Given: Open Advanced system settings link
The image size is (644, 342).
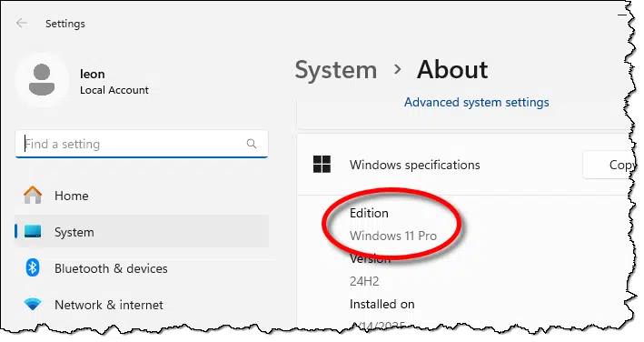Looking at the screenshot, I should (x=477, y=102).
